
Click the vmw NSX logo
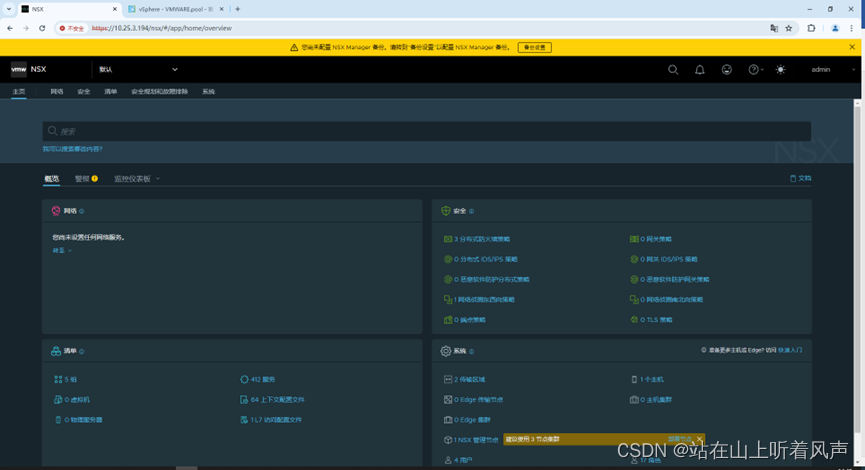coord(29,69)
